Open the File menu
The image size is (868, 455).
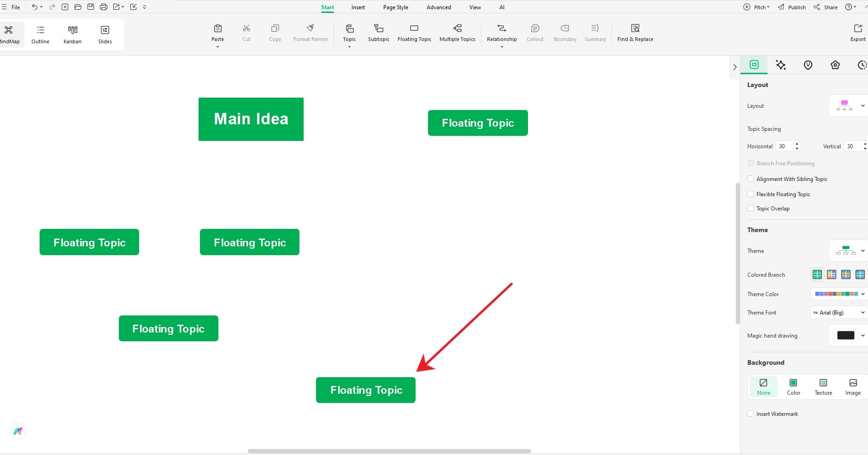coord(16,7)
